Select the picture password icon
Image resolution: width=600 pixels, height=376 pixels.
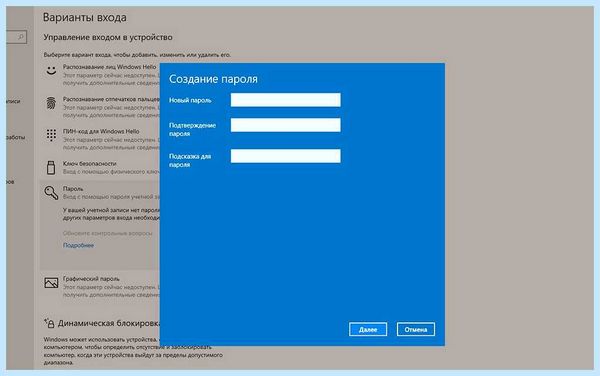(51, 283)
